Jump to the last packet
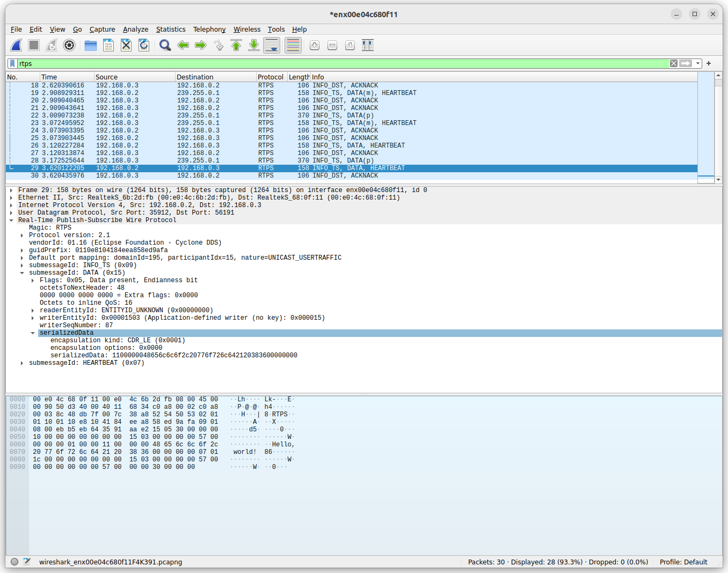Viewport: 728px width, 573px height. [254, 46]
